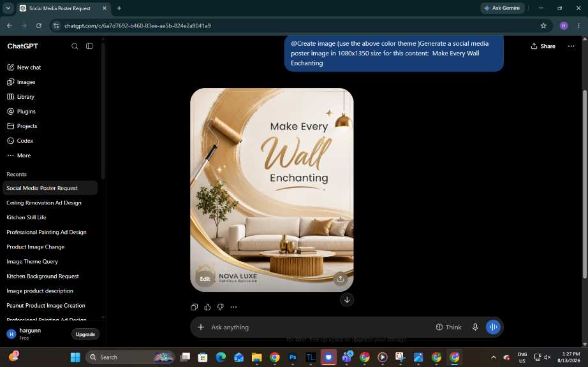Viewport: 588px width, 367px height.
Task: Open more actions under the image
Action: (233, 307)
